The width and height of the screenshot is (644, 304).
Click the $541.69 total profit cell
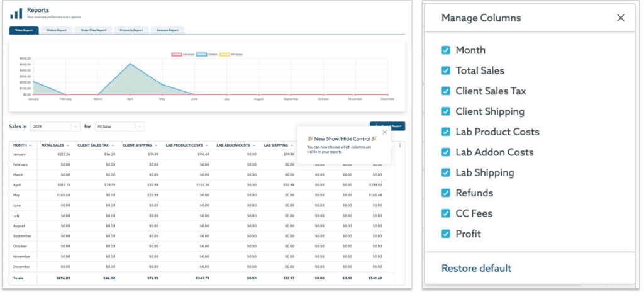tap(375, 278)
